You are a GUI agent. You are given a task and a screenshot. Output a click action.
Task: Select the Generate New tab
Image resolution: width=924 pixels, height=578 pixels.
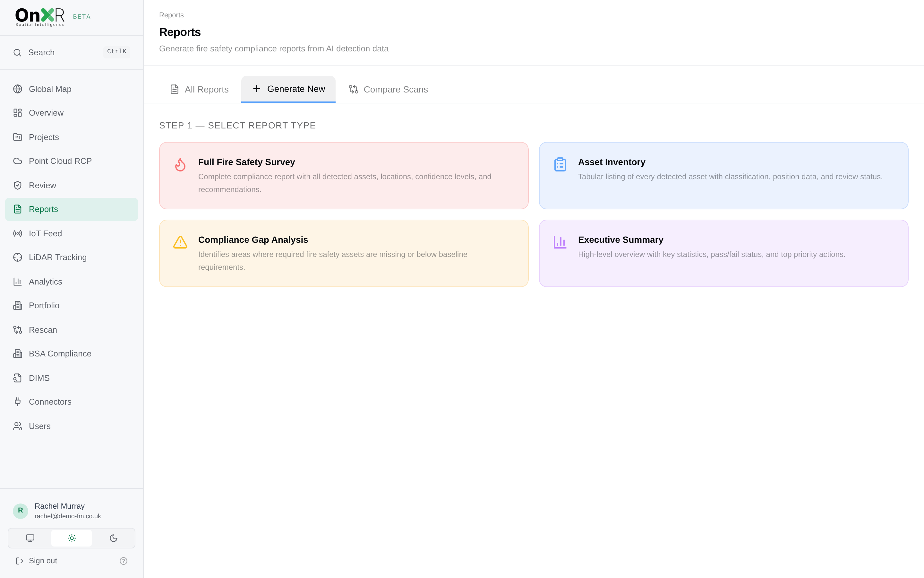[x=288, y=89]
